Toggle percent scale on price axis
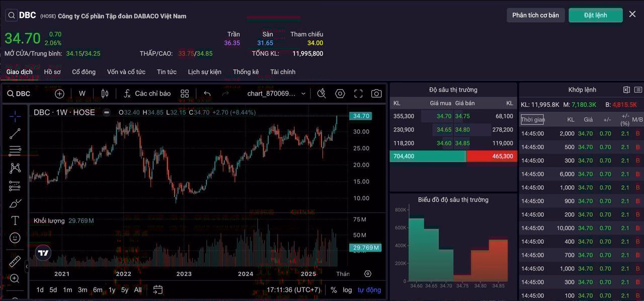This screenshot has width=644, height=301. [334, 290]
